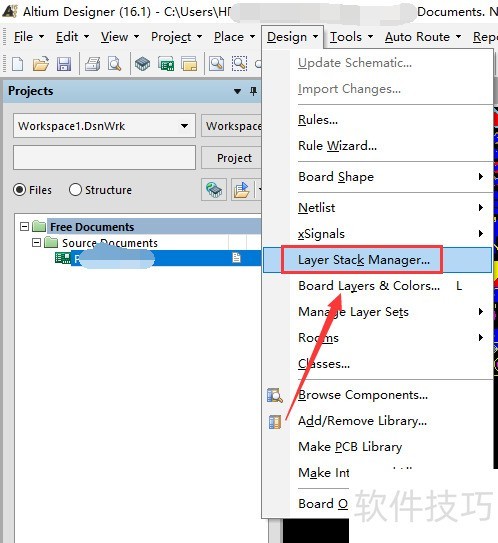Viewport: 498px width, 543px height.
Task: Expand the Rooms submenu
Action: [481, 337]
